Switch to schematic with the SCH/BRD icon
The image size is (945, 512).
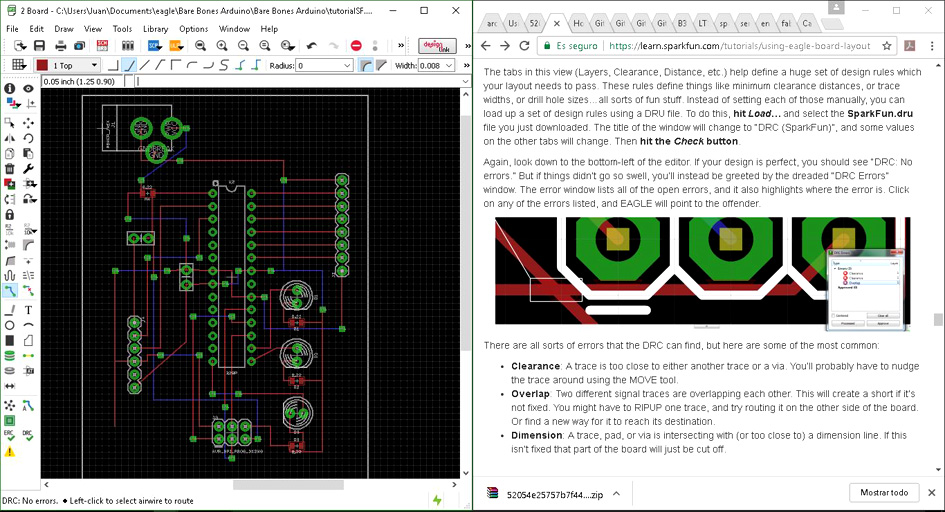(102, 46)
